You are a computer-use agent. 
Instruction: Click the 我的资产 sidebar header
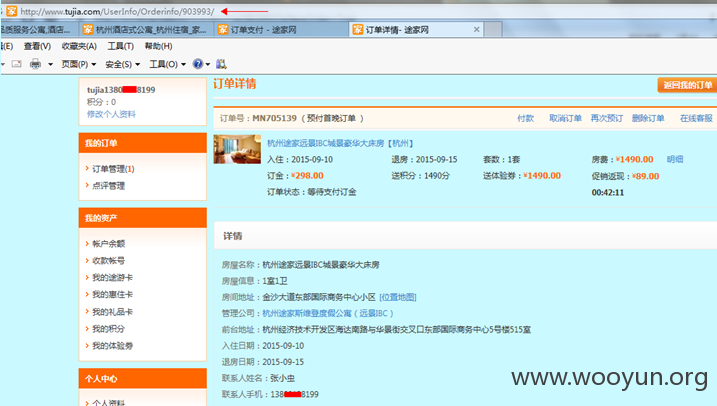pyautogui.click(x=143, y=218)
